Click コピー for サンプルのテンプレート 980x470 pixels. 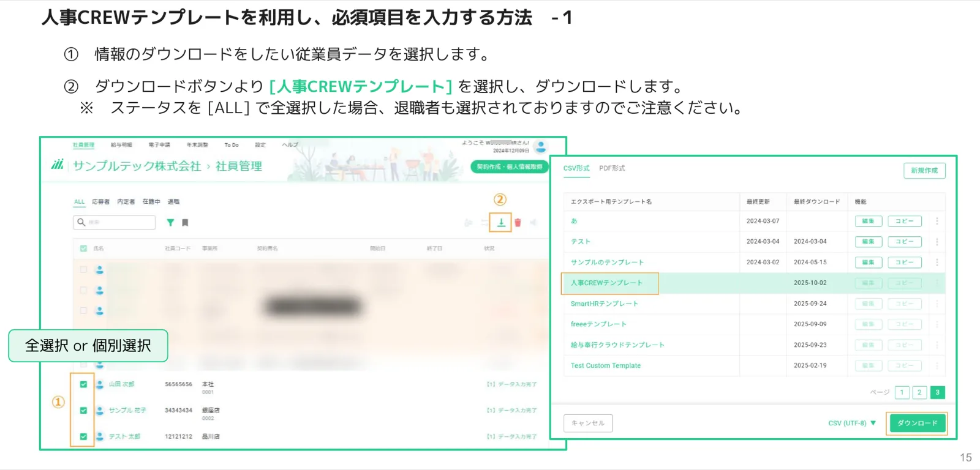pos(905,263)
